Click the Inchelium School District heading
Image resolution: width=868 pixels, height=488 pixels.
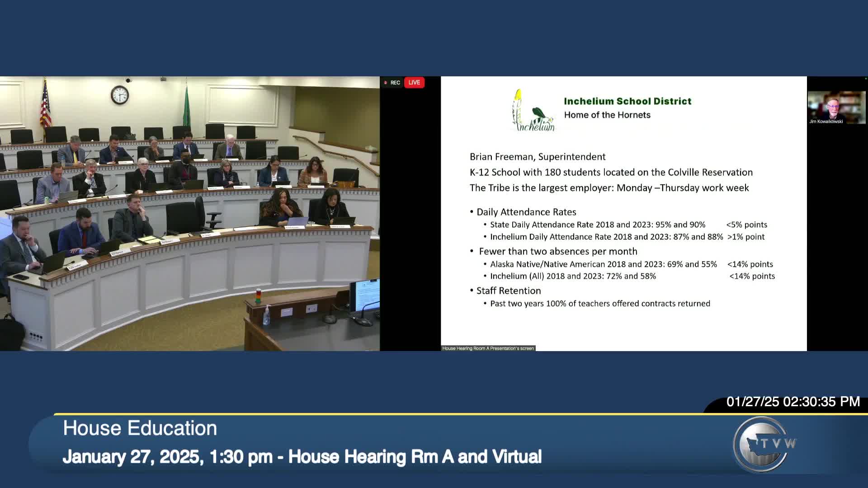(627, 101)
